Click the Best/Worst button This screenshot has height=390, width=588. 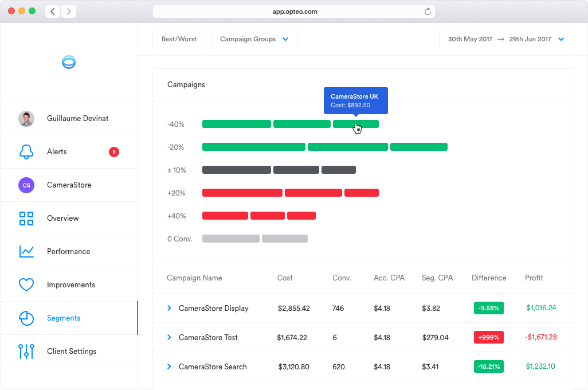(179, 39)
